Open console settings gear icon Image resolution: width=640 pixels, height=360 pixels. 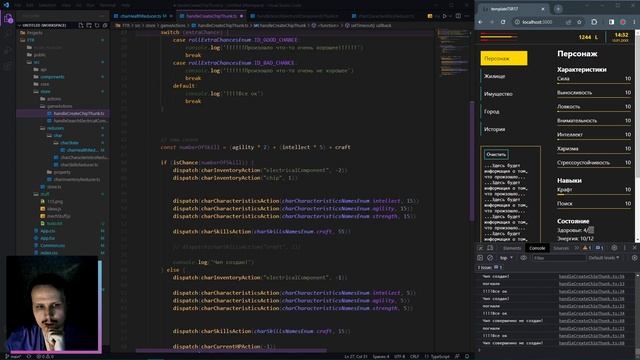click(x=634, y=258)
